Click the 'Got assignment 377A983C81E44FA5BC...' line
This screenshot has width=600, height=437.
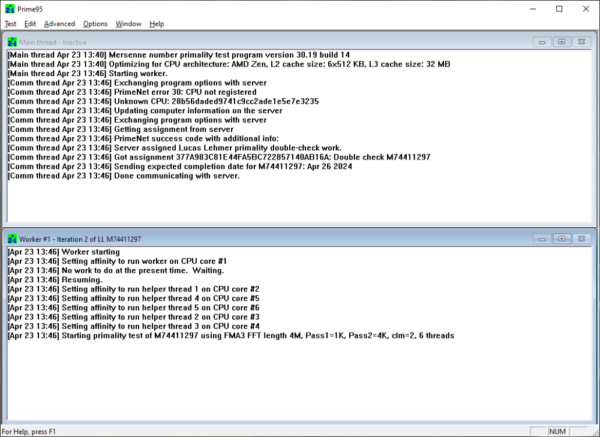coord(219,157)
